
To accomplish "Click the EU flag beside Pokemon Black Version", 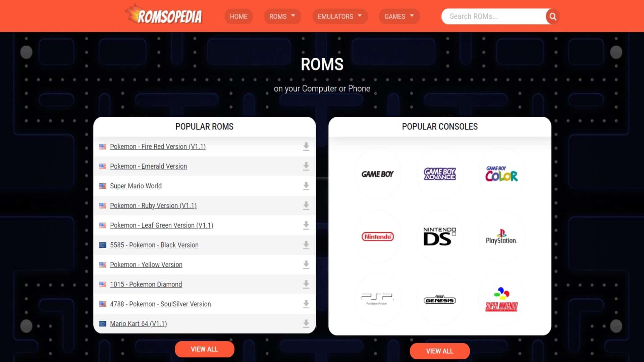I will click(103, 245).
